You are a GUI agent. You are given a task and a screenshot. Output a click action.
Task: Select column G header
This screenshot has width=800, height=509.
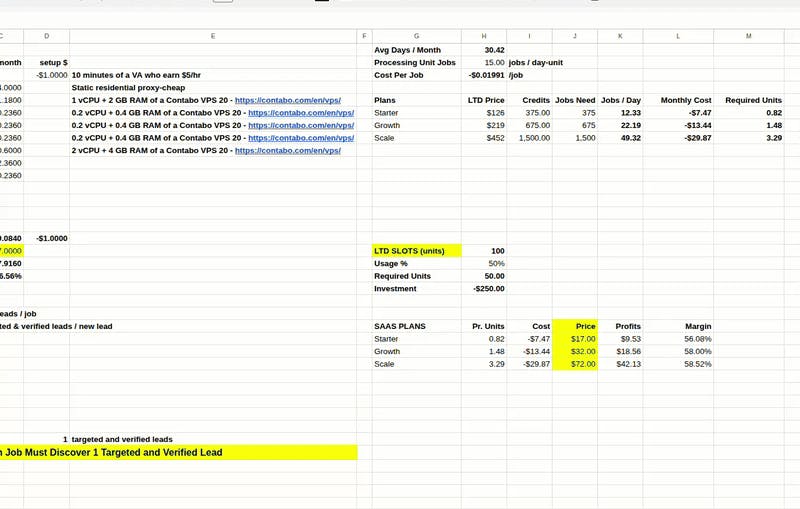(x=416, y=36)
